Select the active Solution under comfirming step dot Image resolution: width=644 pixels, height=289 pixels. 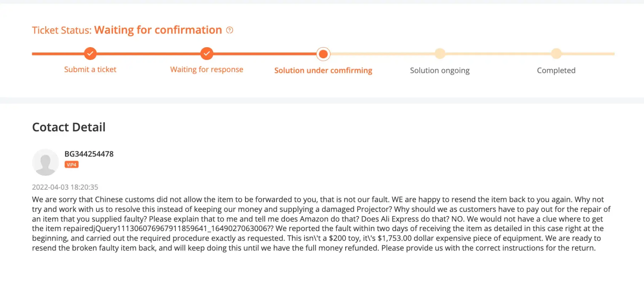point(323,54)
